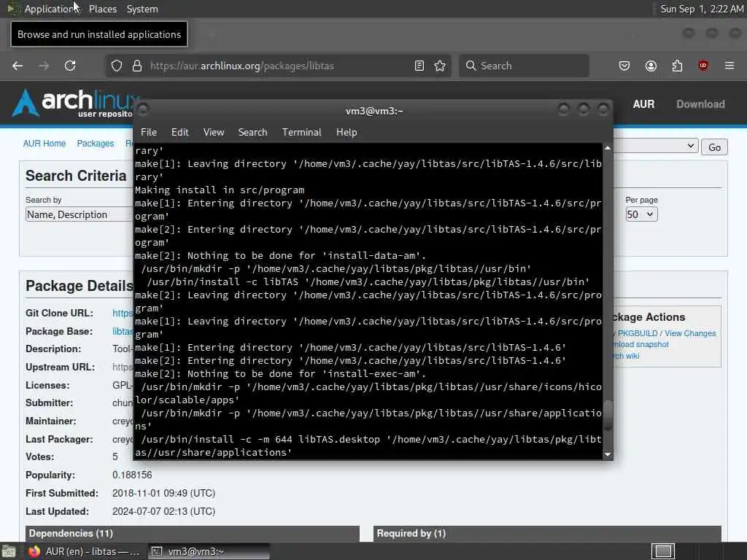Click the View Changes link

(690, 333)
